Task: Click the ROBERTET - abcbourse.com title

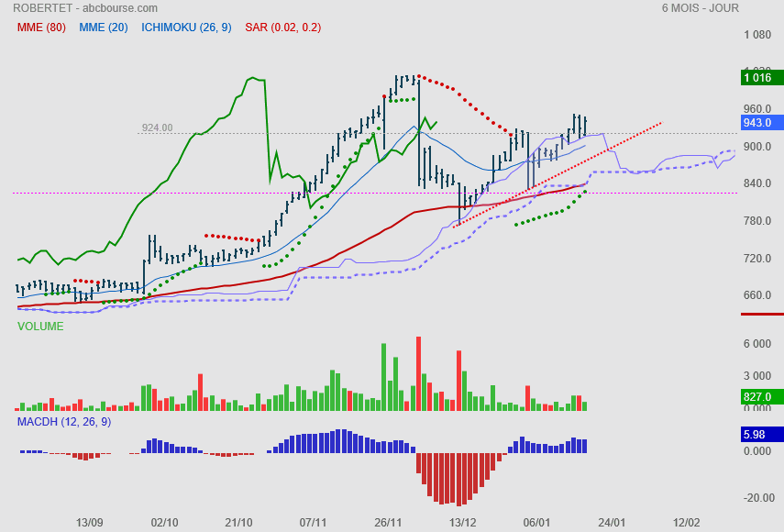Action: click(x=85, y=8)
